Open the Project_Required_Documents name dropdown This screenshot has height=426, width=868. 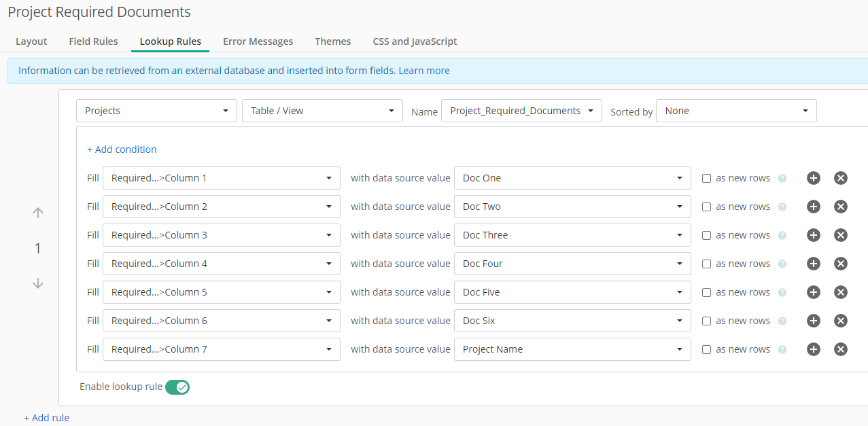pyautogui.click(x=521, y=111)
